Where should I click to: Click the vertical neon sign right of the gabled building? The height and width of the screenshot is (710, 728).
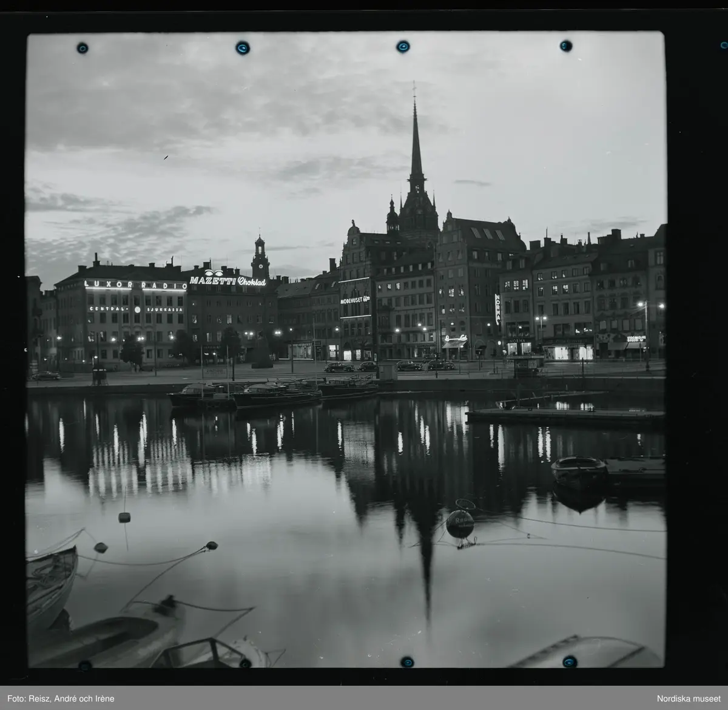click(x=497, y=308)
